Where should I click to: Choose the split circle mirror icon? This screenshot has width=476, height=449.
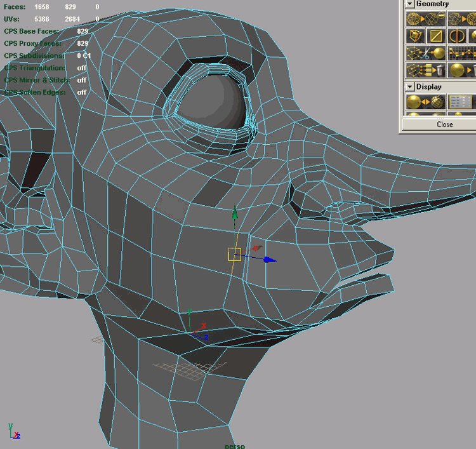tap(458, 36)
